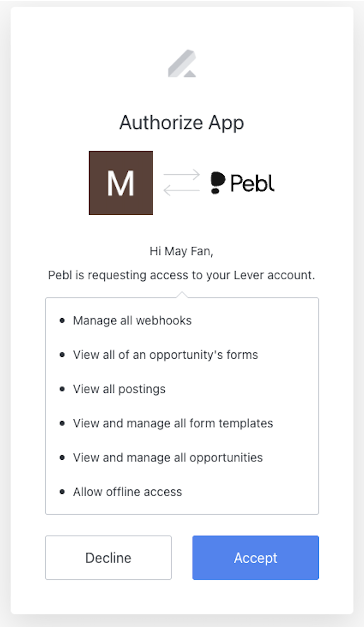Click the Authorize App heading

coord(182,122)
